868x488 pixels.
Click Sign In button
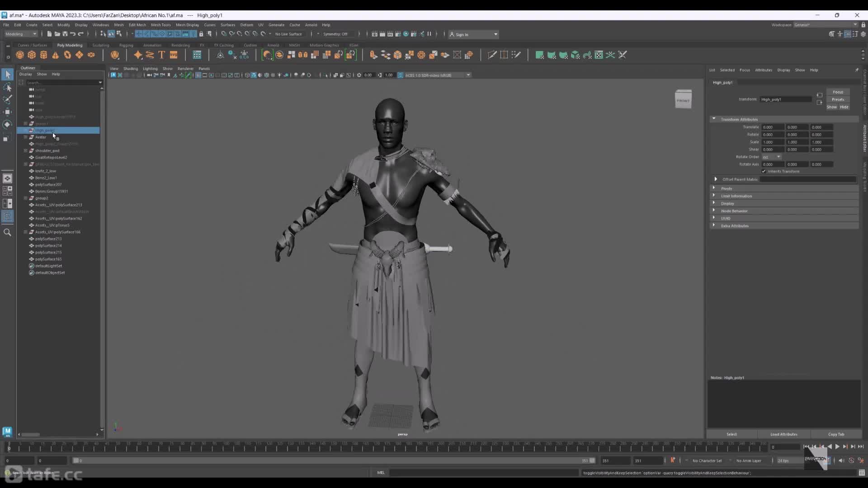(473, 34)
